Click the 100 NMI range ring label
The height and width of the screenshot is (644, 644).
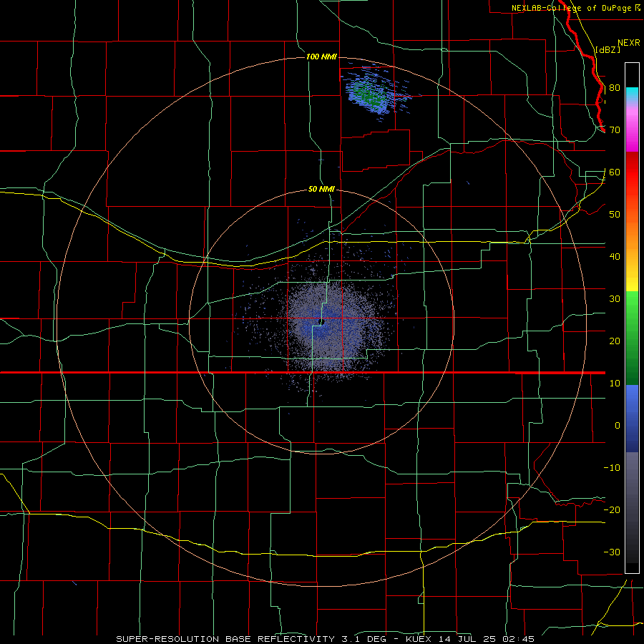[321, 57]
